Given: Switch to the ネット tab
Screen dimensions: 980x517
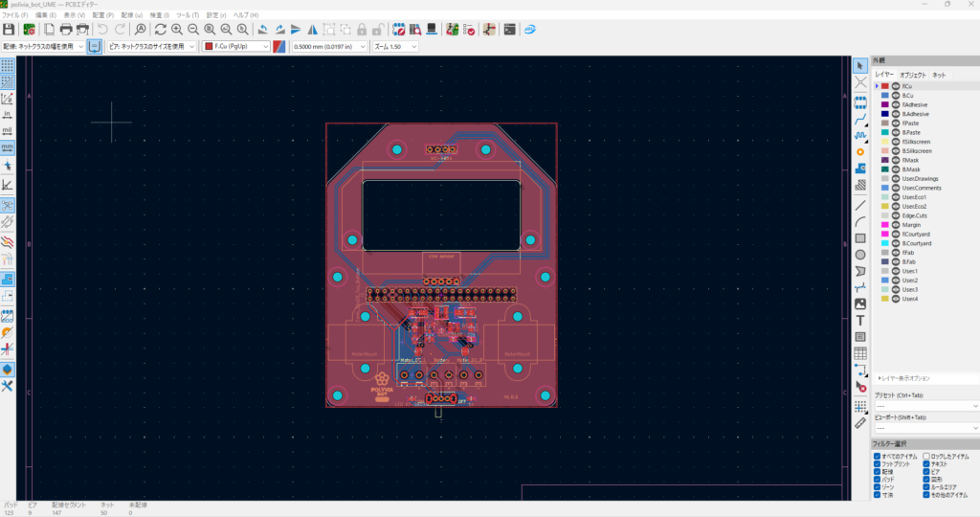Looking at the screenshot, I should click(939, 74).
